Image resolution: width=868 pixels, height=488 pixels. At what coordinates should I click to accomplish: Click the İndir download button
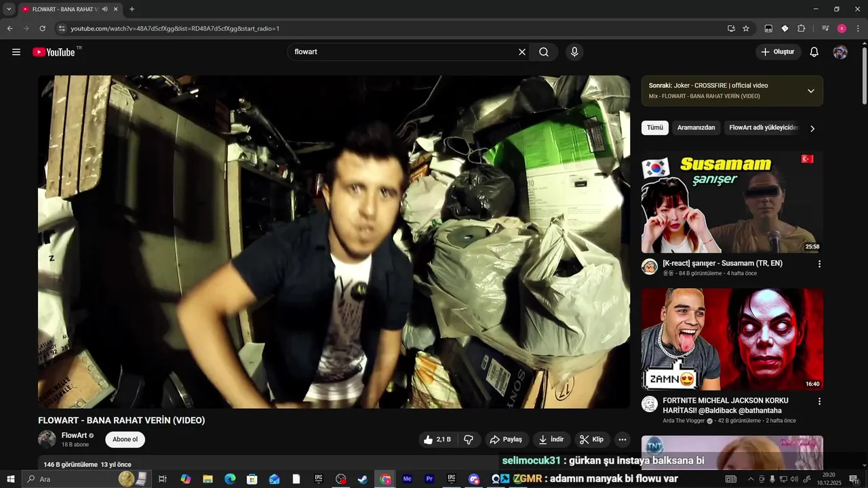551,440
